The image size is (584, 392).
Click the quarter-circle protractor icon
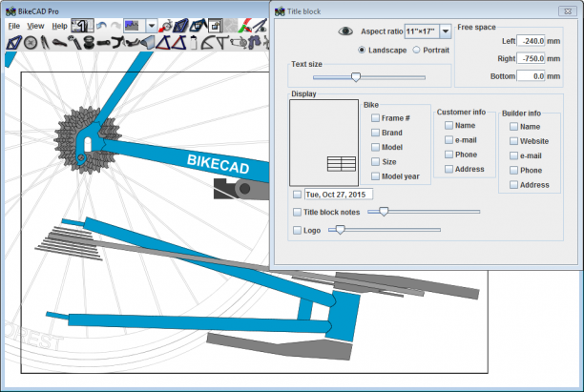tap(208, 42)
